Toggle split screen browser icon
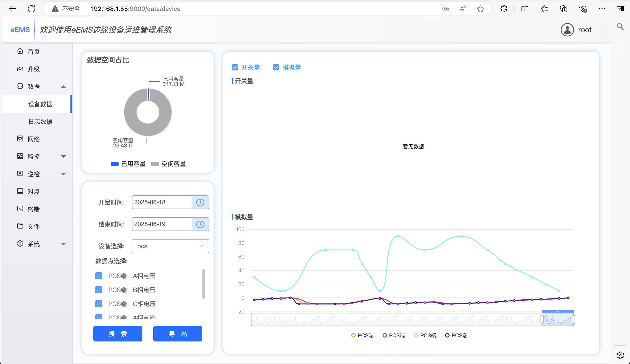630x364 pixels. [x=525, y=9]
